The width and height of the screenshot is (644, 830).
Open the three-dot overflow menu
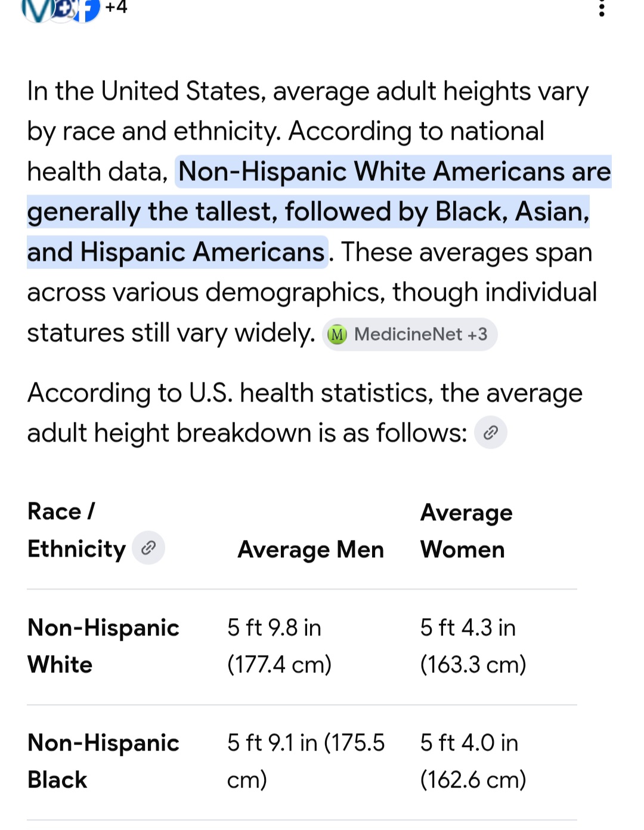[601, 8]
